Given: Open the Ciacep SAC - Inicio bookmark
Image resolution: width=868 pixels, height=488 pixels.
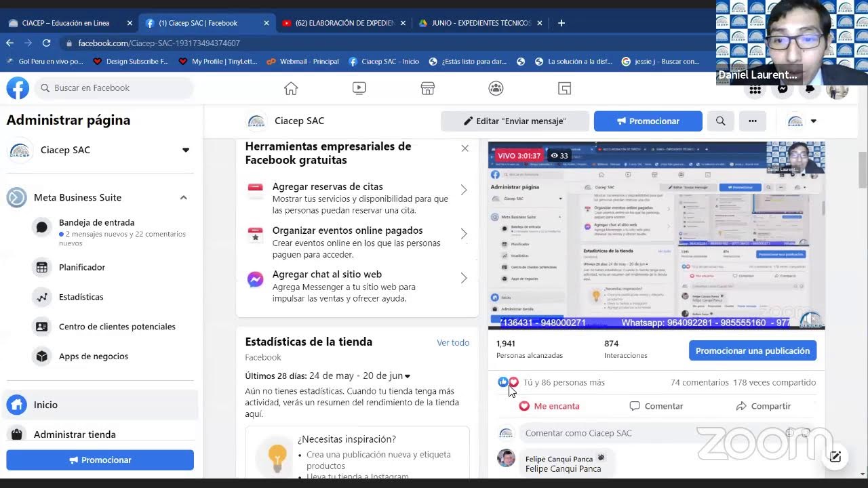Looking at the screenshot, I should tap(384, 61).
